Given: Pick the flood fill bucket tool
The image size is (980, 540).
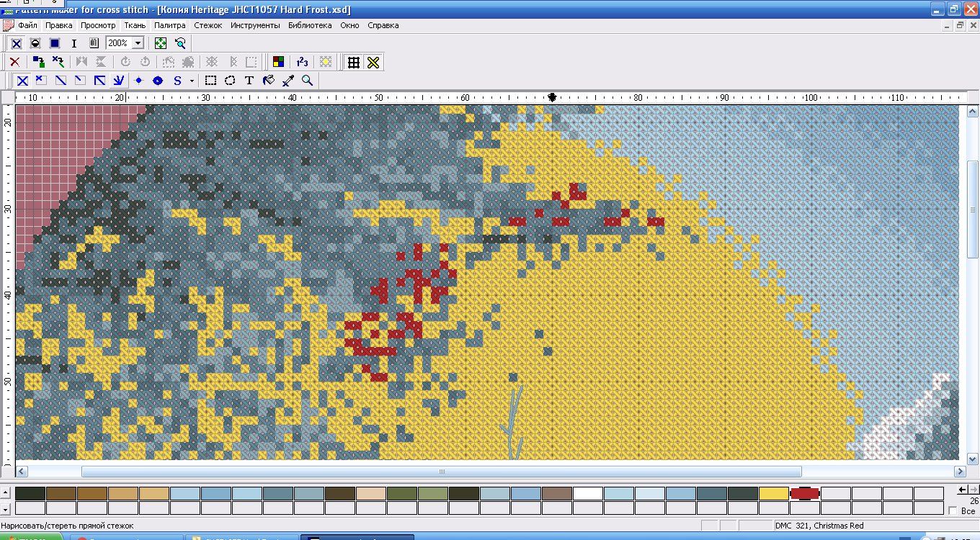Looking at the screenshot, I should [x=269, y=81].
